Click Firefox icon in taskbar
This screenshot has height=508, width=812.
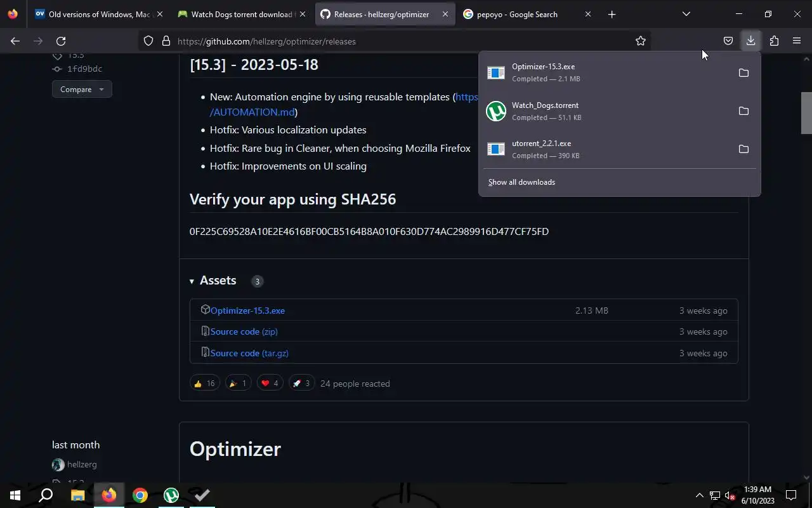(109, 495)
